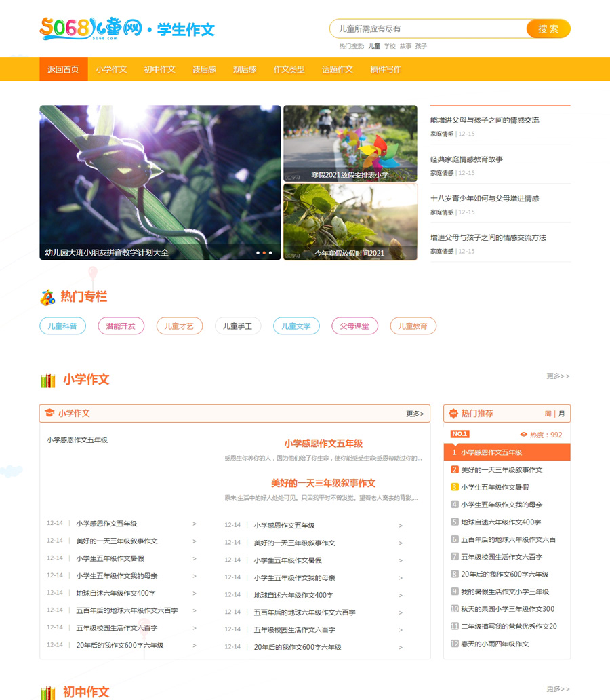The image size is (610, 700).
Task: Click the 儿童科普 colored category tag
Action: (x=62, y=326)
